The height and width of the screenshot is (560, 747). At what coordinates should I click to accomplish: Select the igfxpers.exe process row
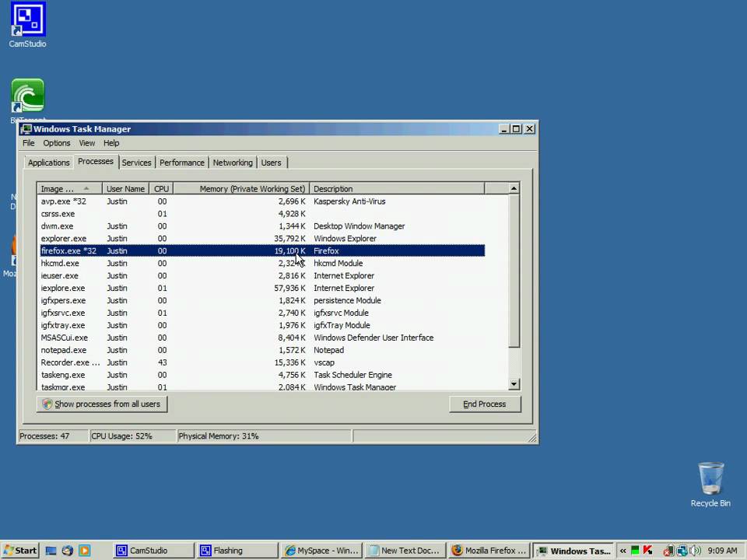(261, 300)
